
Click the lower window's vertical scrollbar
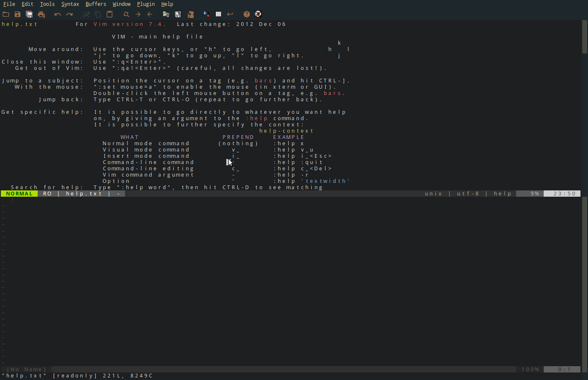point(585,284)
